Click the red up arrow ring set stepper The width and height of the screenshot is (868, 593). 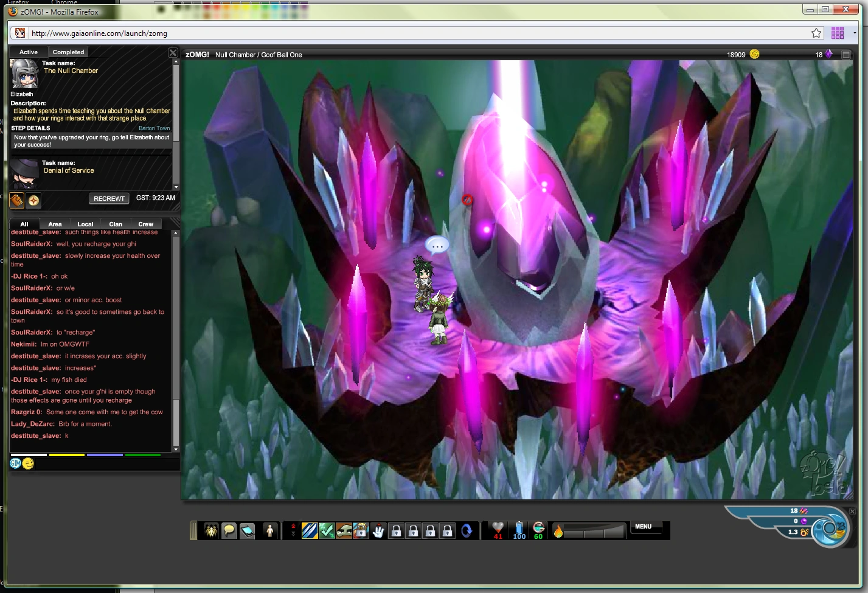tap(293, 526)
